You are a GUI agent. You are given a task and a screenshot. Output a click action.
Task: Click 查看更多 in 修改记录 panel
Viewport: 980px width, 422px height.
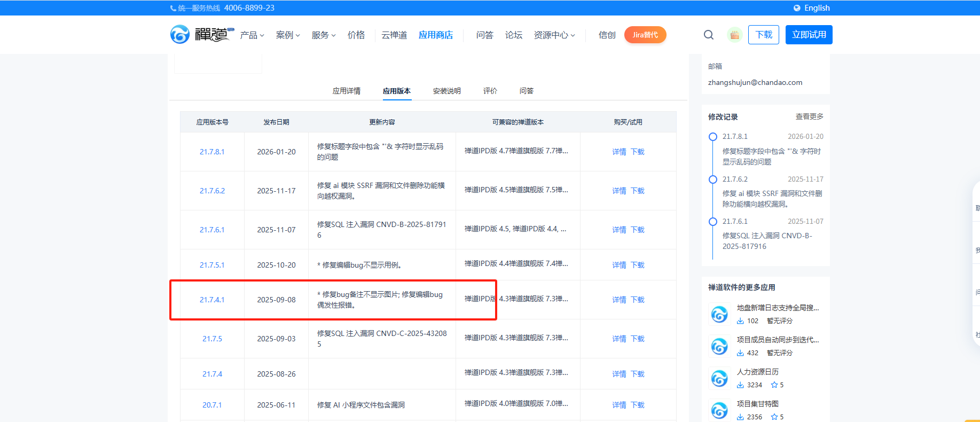point(809,116)
